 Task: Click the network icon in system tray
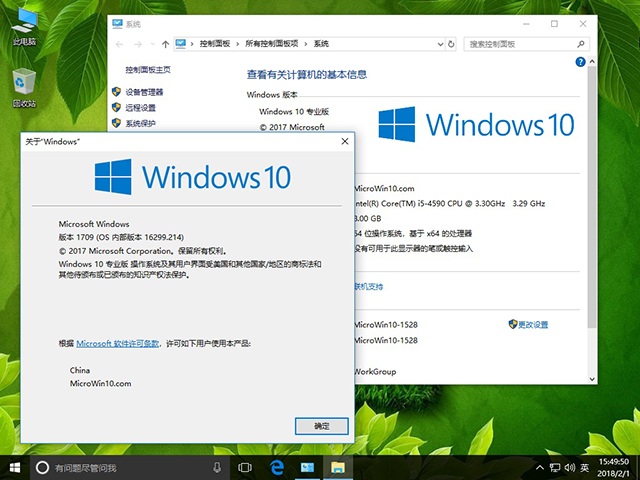(x=555, y=468)
